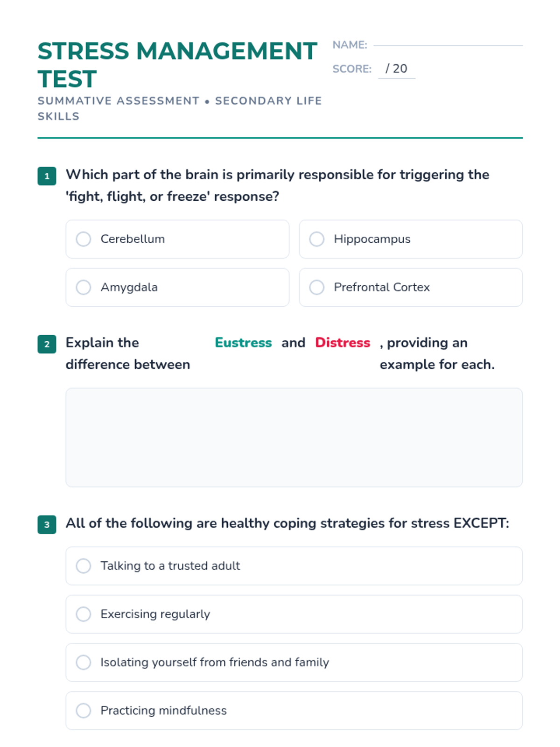This screenshot has width=560, height=747.
Task: Select 'Talking to a trusted adult' option
Action: click(84, 566)
